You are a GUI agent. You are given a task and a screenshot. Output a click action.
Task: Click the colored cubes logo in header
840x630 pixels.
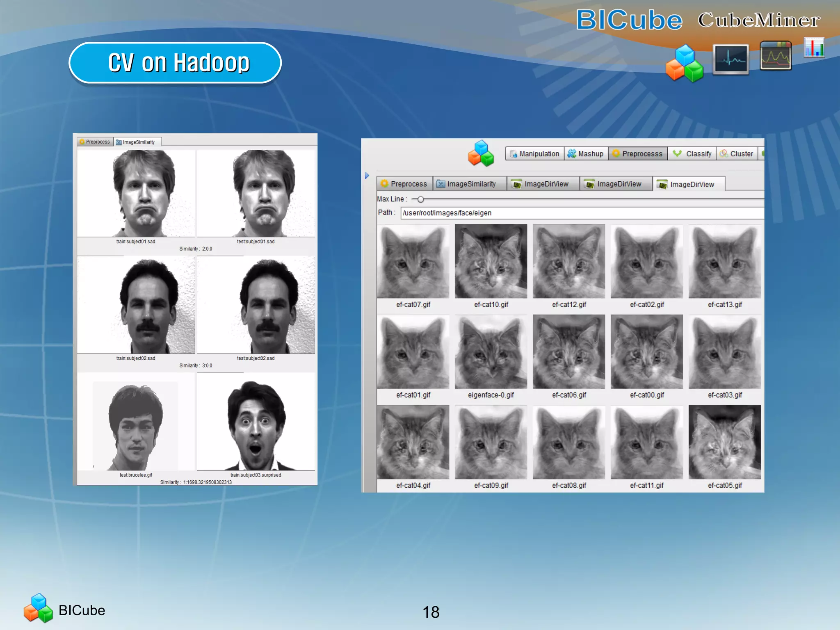click(x=685, y=63)
